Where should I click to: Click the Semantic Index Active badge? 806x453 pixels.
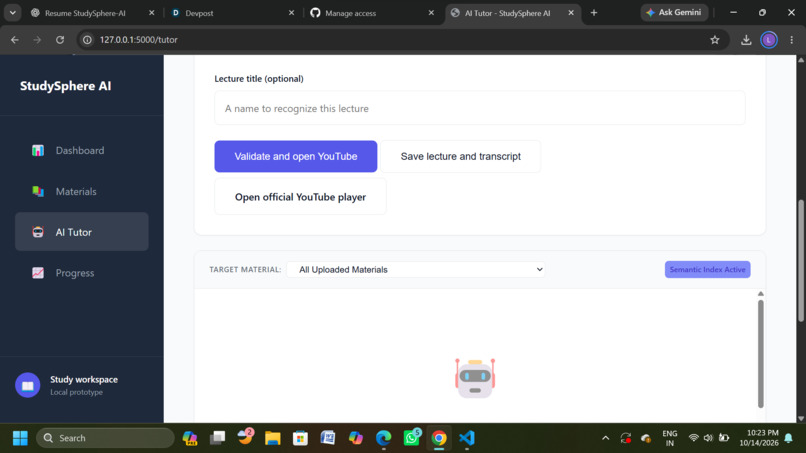[x=707, y=269]
